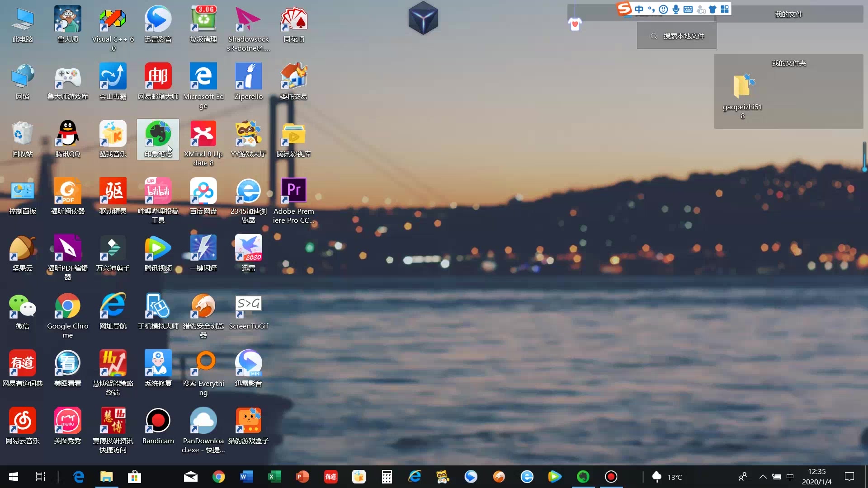868x488 pixels.
Task: Open Sogou skin shirt icon
Action: pyautogui.click(x=713, y=9)
